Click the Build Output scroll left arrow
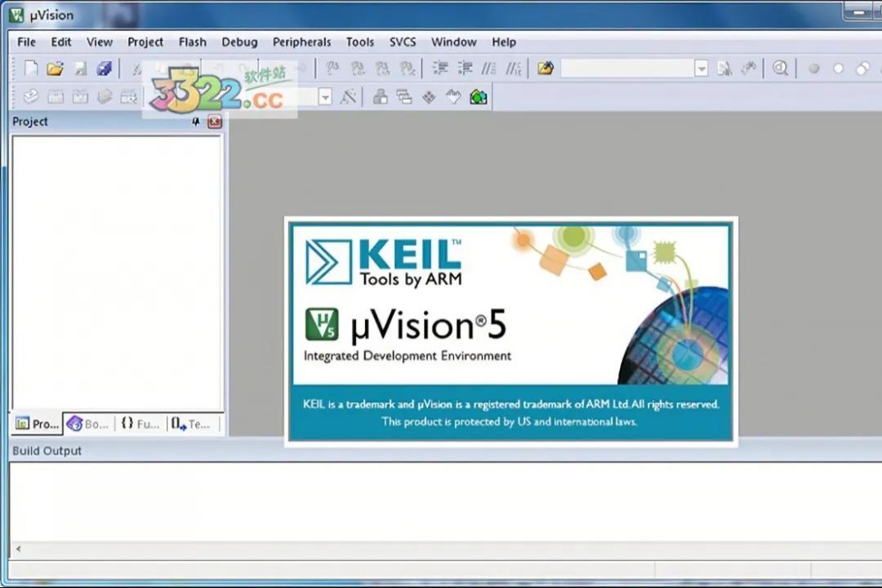 [x=19, y=549]
